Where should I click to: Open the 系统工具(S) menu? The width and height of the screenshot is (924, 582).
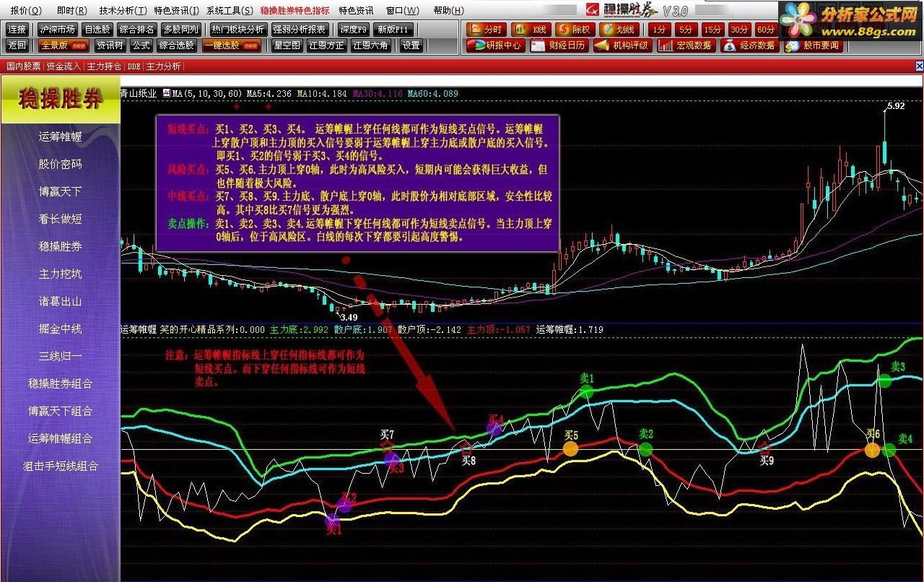[230, 10]
